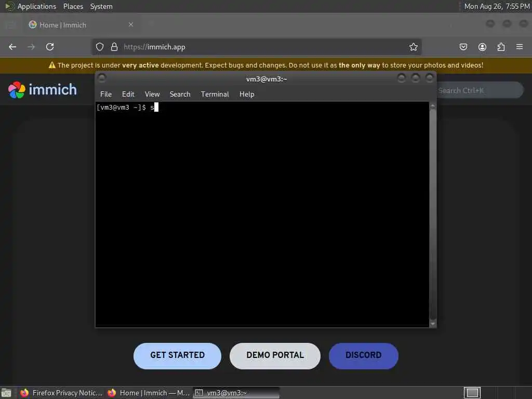Go back with Firefox back arrow
532x399 pixels.
click(12, 47)
